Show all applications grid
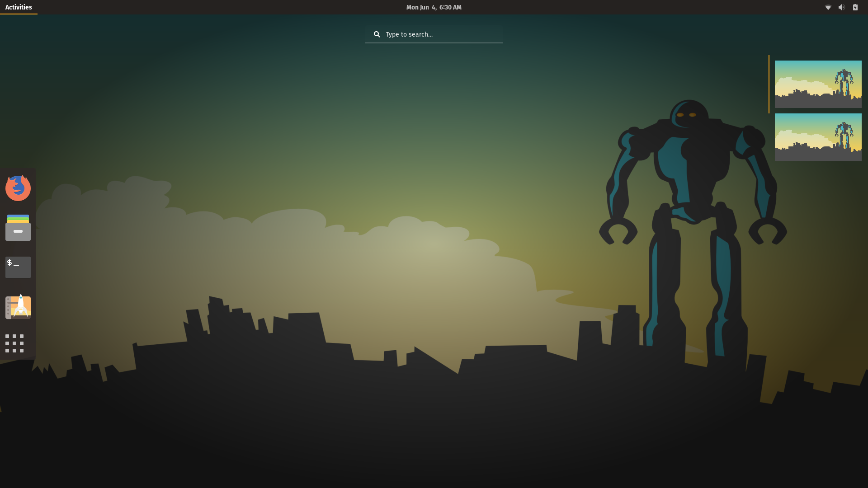868x488 pixels. (14, 343)
